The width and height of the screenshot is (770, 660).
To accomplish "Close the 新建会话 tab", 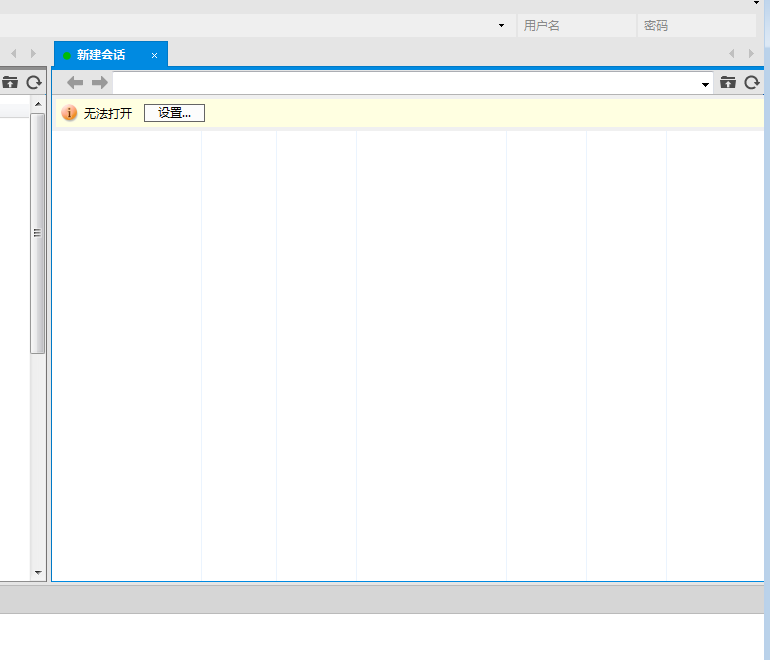I will pyautogui.click(x=154, y=55).
